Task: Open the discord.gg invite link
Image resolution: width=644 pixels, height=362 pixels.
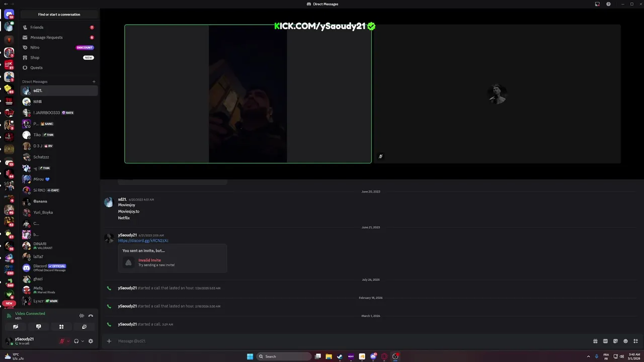Action: pyautogui.click(x=143, y=240)
